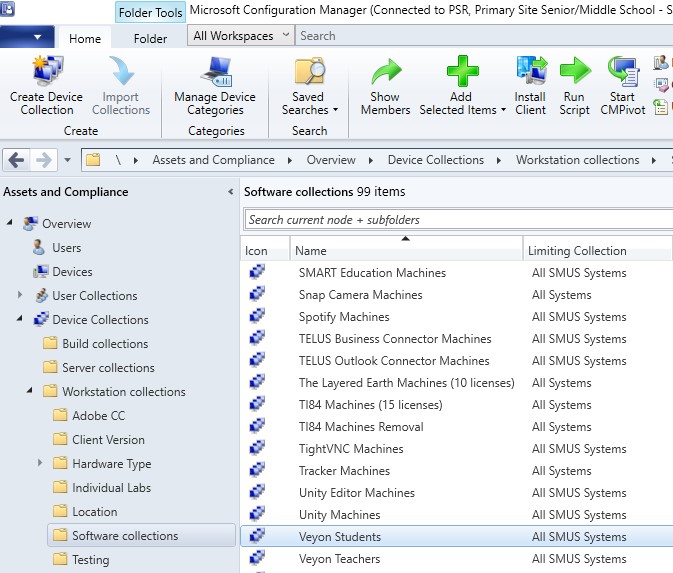673x573 pixels.
Task: Open the Client Version folder
Action: click(x=108, y=440)
